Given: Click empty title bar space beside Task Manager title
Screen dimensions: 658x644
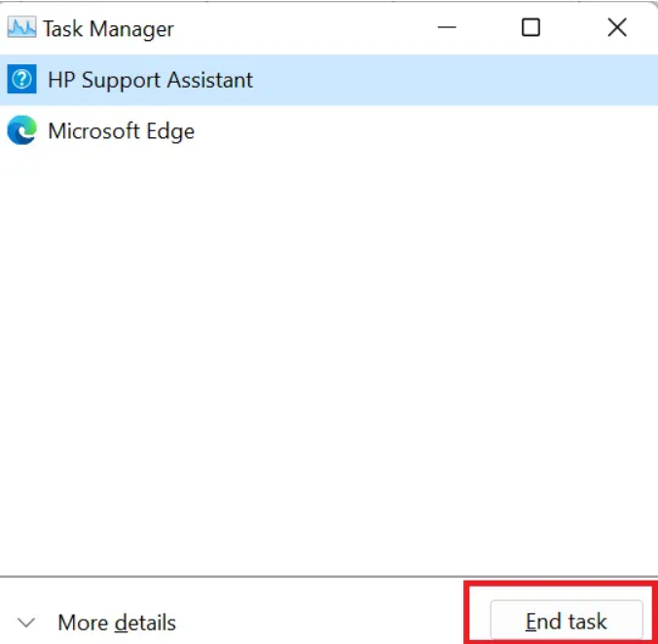Looking at the screenshot, I should point(292,28).
